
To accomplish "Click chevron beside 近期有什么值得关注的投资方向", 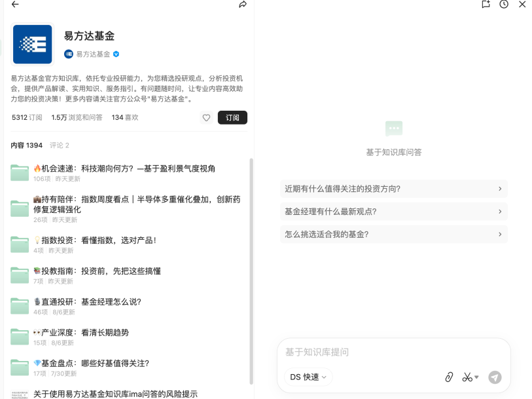I will (x=500, y=189).
